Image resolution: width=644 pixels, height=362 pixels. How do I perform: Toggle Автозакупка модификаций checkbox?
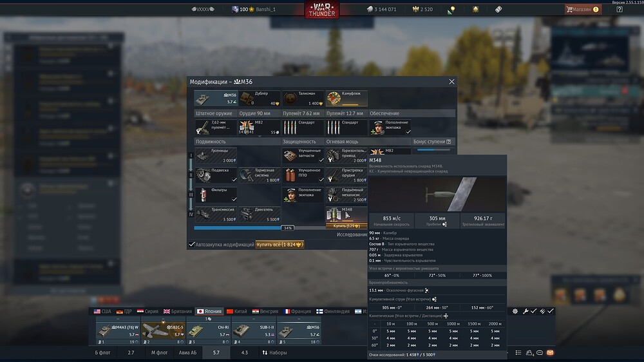(192, 245)
